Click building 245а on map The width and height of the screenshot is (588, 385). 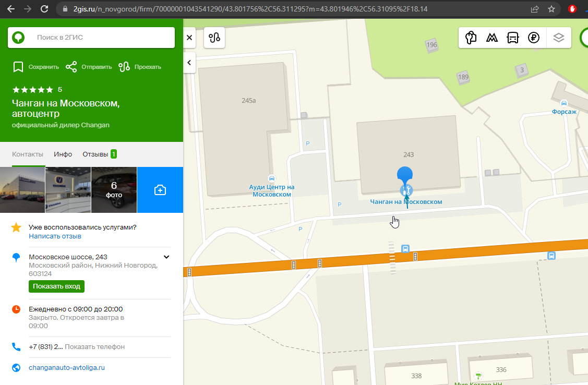click(x=249, y=101)
